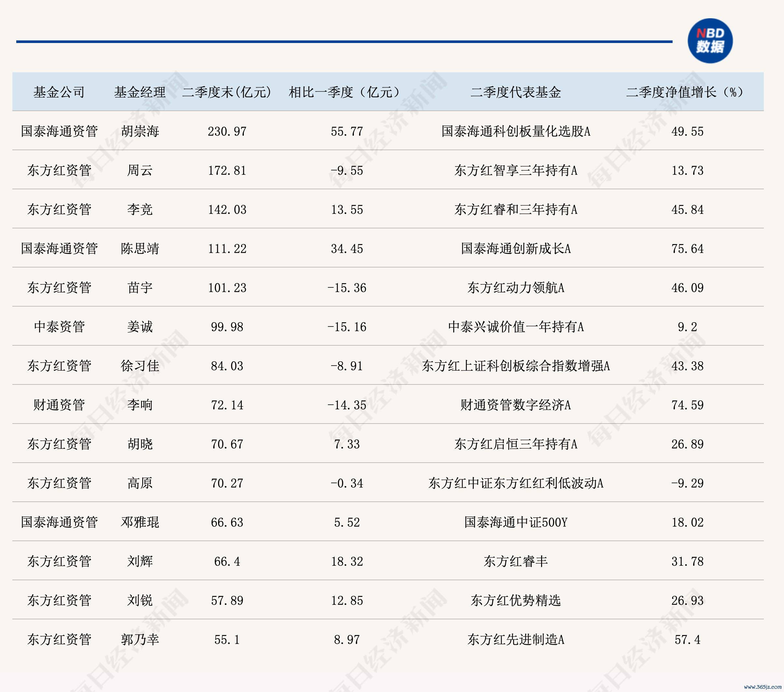Select fund 国泰海通创新成长A
The image size is (784, 692).
click(515, 249)
